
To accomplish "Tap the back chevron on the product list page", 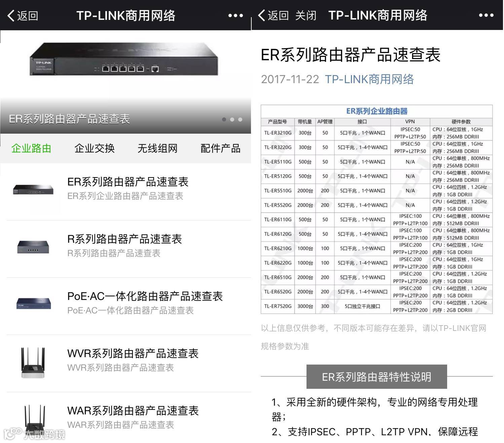I will coord(11,15).
